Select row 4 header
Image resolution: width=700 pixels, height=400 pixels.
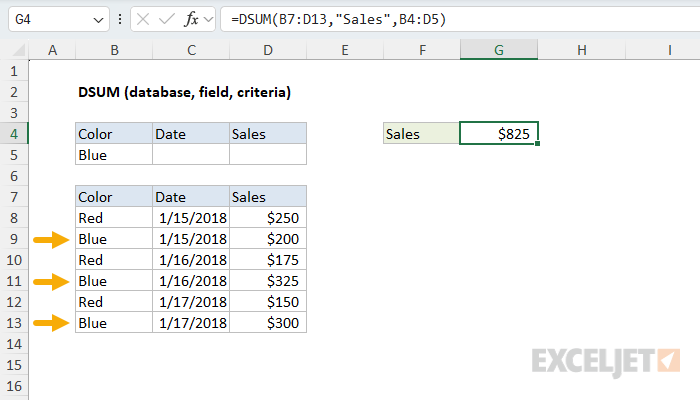[14, 134]
